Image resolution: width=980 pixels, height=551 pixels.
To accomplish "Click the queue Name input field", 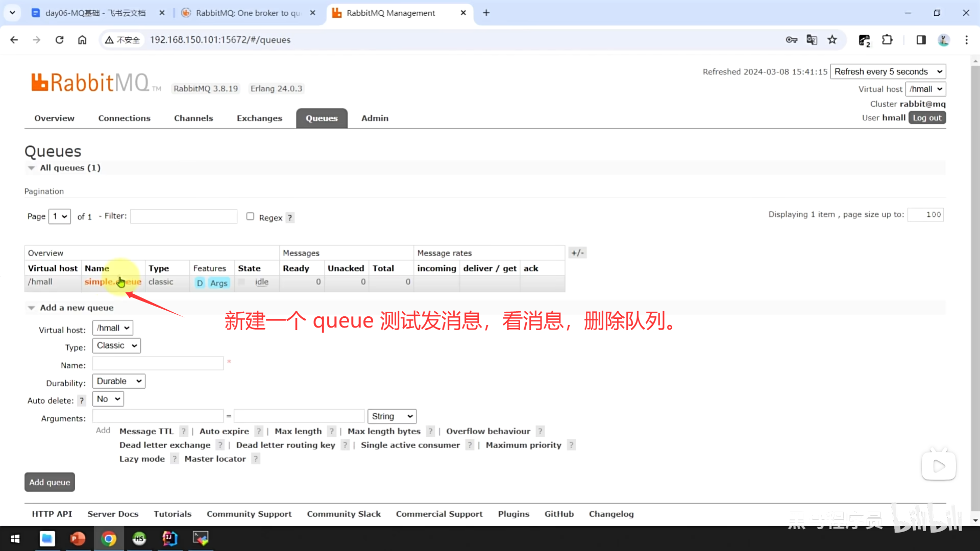I will click(x=158, y=364).
